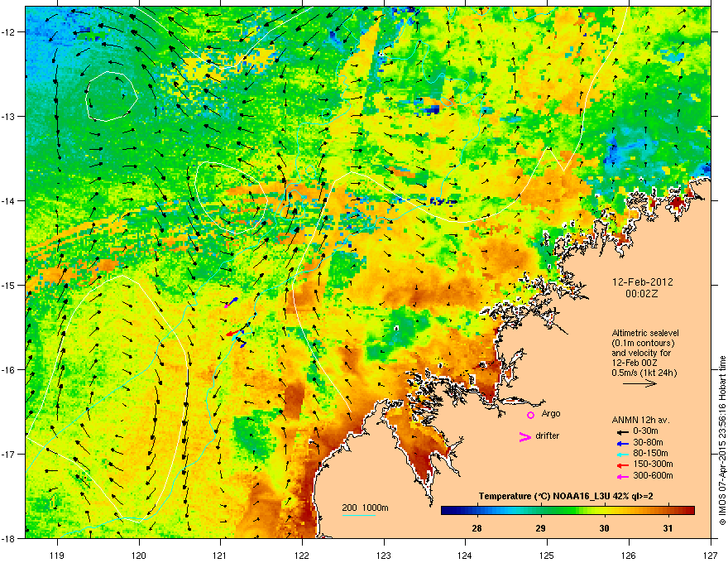Viewport: 728px width, 563px height.
Task: Click latitude label -16 on left axis
Action: [x=9, y=370]
